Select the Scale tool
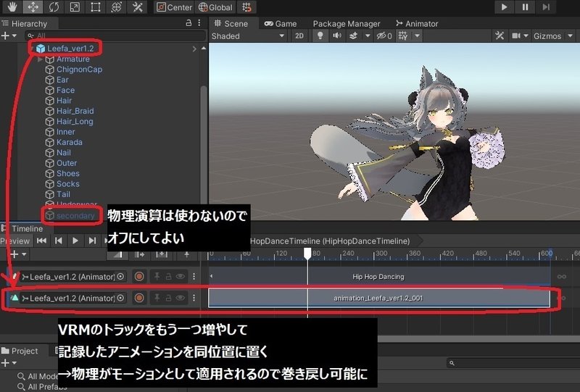Image resolution: width=580 pixels, height=392 pixels. coord(75,7)
